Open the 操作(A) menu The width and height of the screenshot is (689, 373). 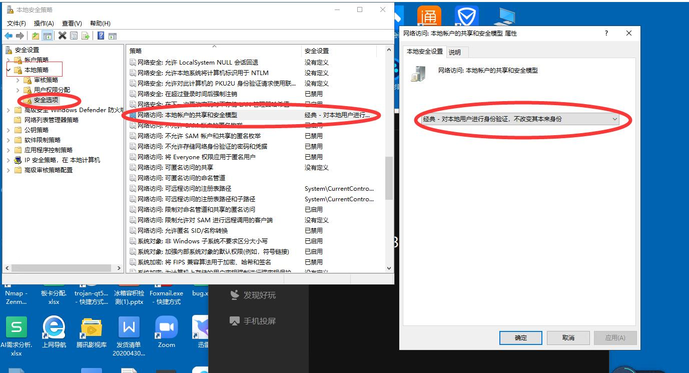click(x=44, y=23)
